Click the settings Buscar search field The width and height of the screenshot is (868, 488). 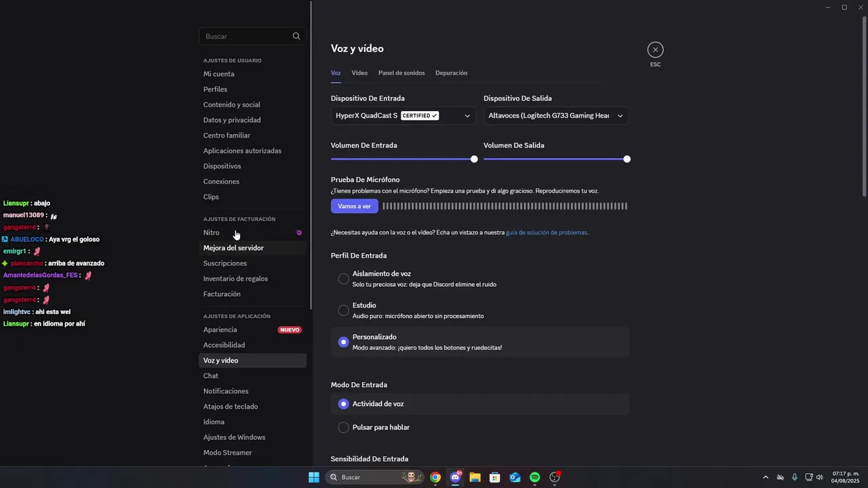pos(252,36)
